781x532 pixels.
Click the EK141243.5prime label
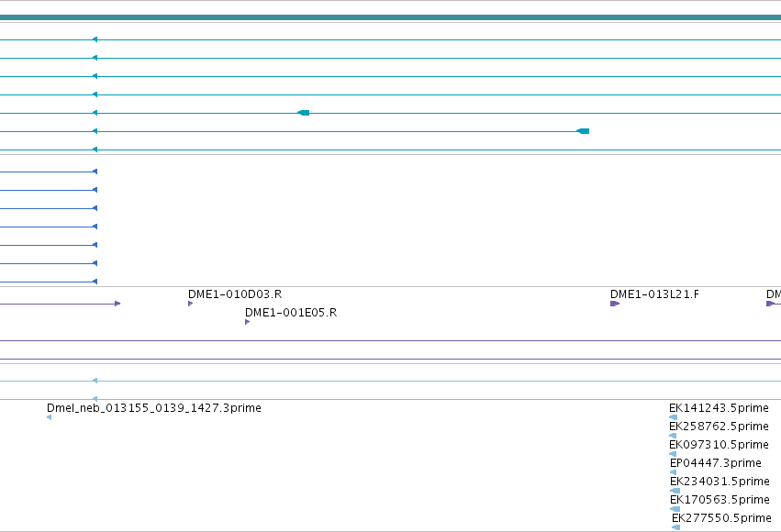coord(719,408)
